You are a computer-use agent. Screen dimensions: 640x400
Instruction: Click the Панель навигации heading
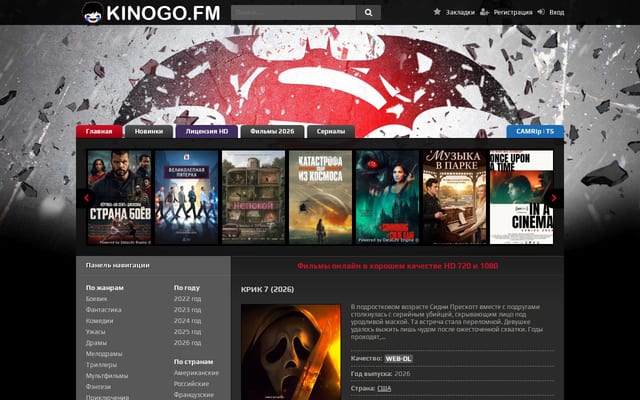tap(118, 265)
